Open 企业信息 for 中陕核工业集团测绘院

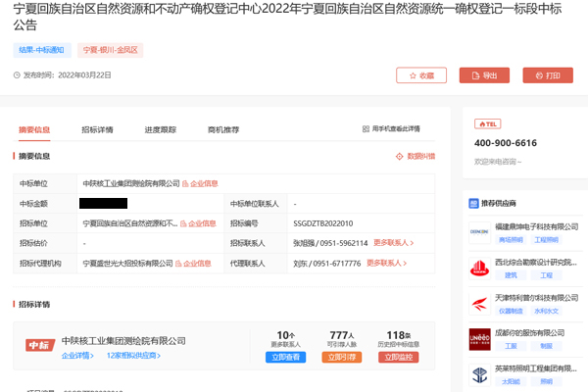(x=201, y=183)
